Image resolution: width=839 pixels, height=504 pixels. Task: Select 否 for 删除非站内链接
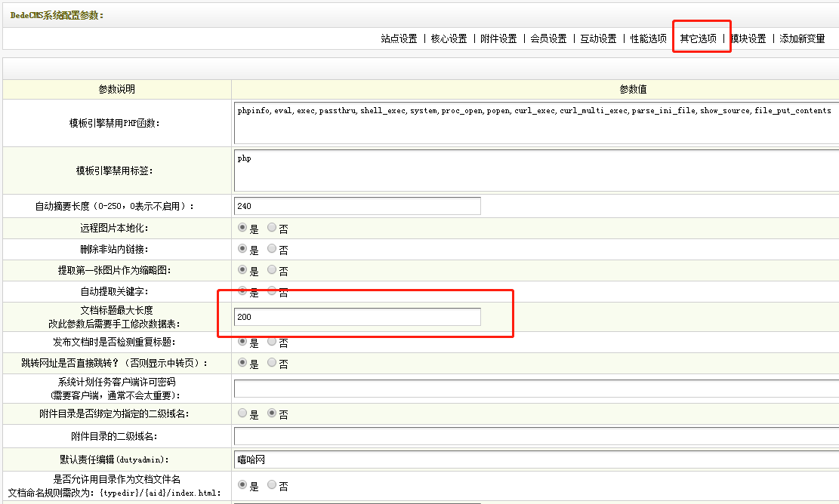point(272,249)
